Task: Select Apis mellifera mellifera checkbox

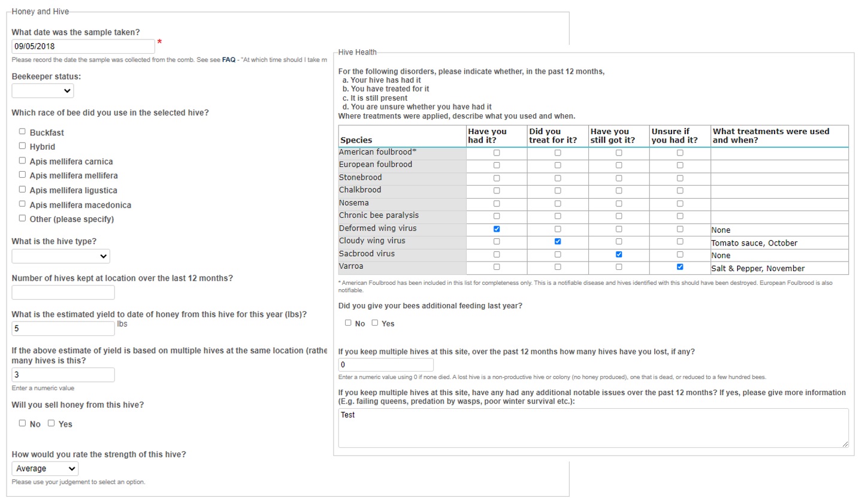Action: coord(22,175)
